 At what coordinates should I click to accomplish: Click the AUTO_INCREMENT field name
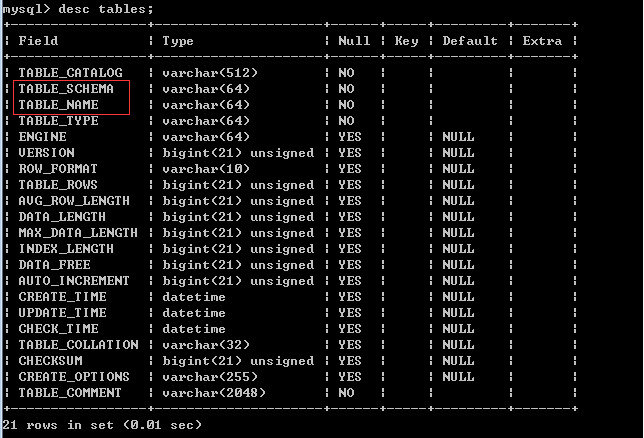(x=74, y=281)
